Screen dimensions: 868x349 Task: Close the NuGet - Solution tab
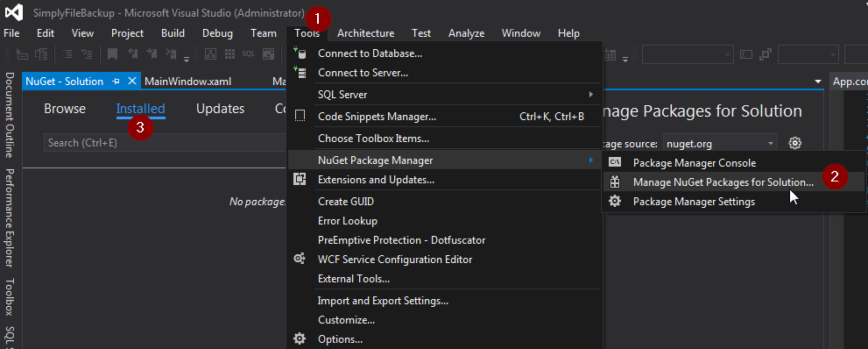131,81
